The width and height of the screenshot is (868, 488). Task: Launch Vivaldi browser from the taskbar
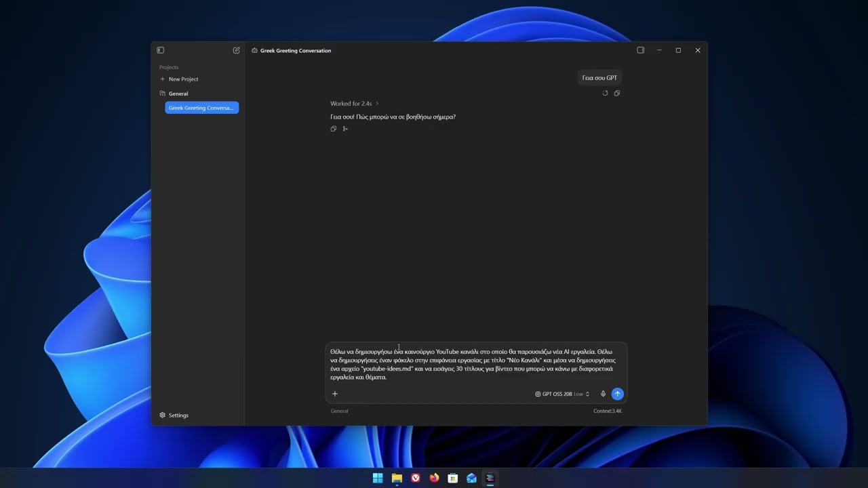(x=415, y=478)
